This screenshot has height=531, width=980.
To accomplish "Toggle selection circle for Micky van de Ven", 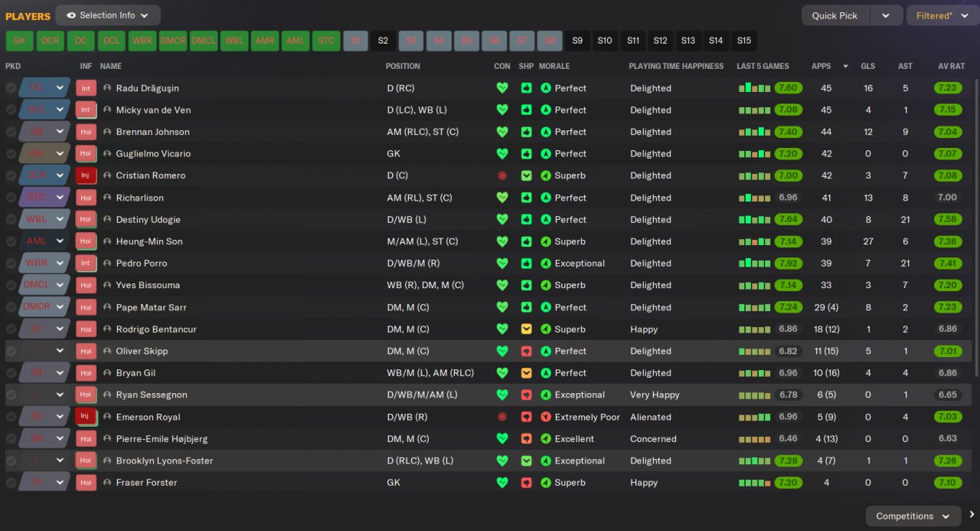I will point(11,110).
